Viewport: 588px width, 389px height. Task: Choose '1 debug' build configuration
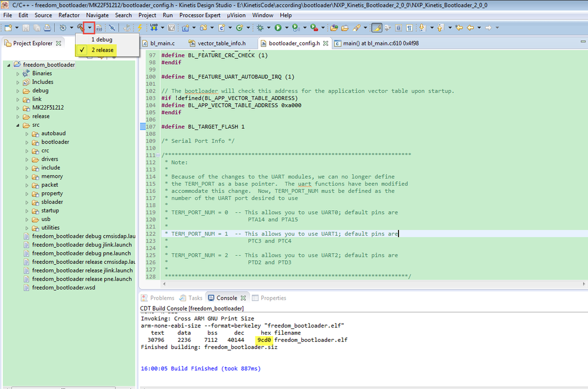pos(101,39)
